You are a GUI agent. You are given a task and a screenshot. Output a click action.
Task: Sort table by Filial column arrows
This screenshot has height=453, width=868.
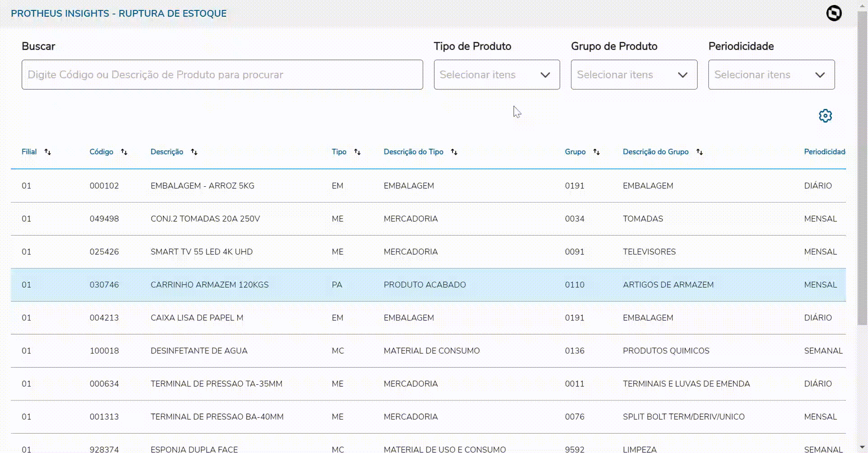tap(47, 152)
